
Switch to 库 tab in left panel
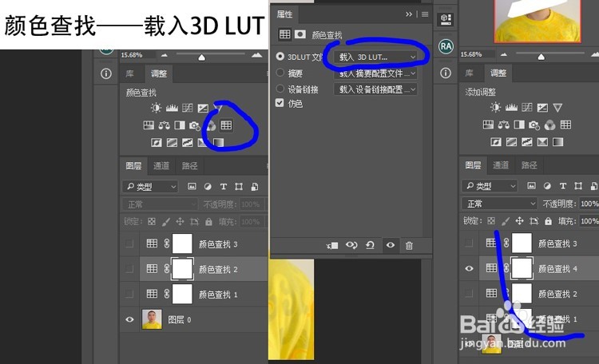[x=130, y=73]
